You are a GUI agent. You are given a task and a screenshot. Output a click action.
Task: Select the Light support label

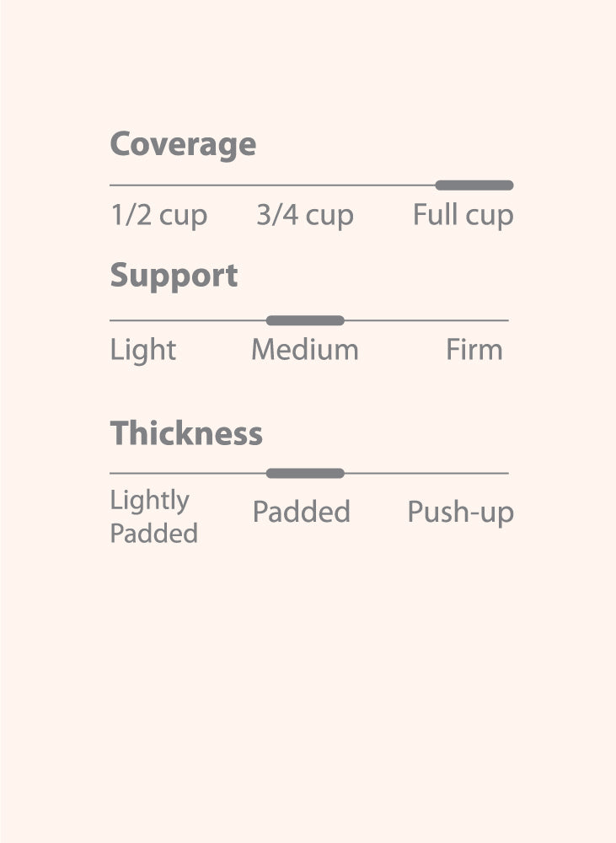[x=143, y=350]
